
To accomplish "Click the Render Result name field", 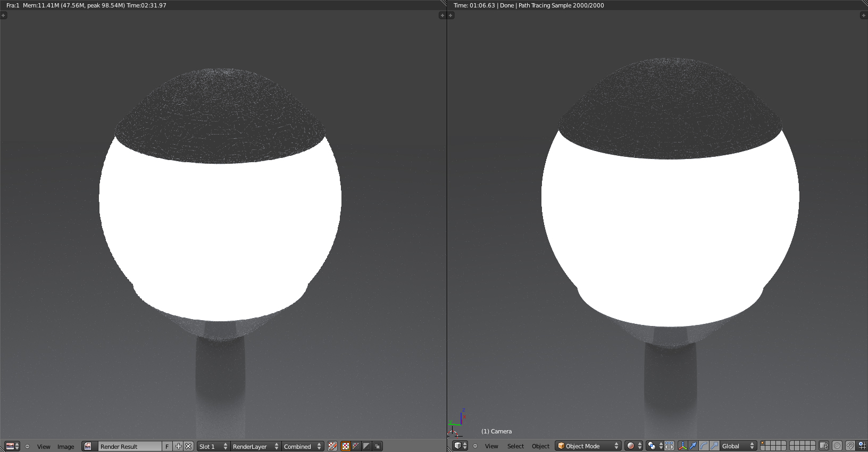I will coord(130,446).
